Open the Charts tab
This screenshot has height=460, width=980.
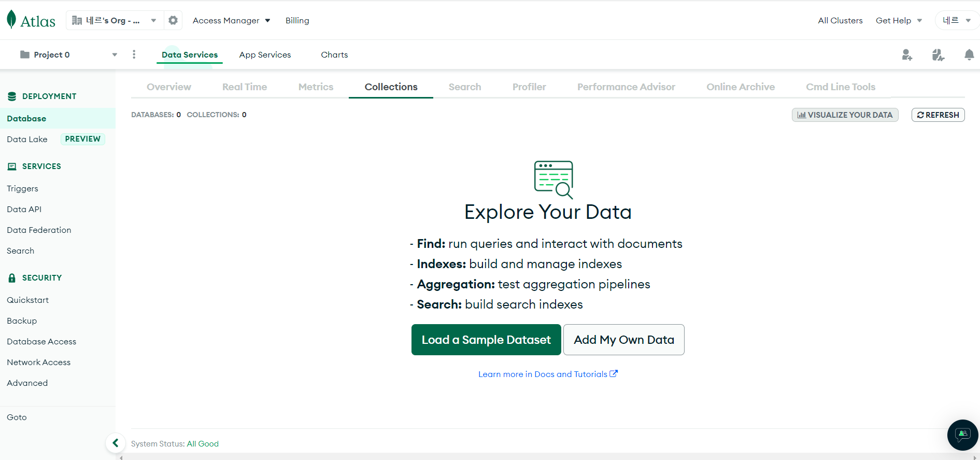(x=334, y=55)
